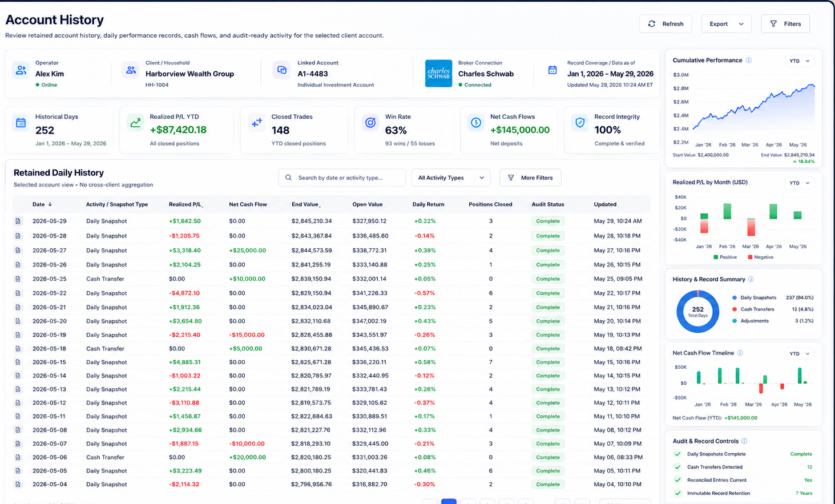The image size is (835, 504).
Task: Click the More Filters button
Action: tap(530, 178)
